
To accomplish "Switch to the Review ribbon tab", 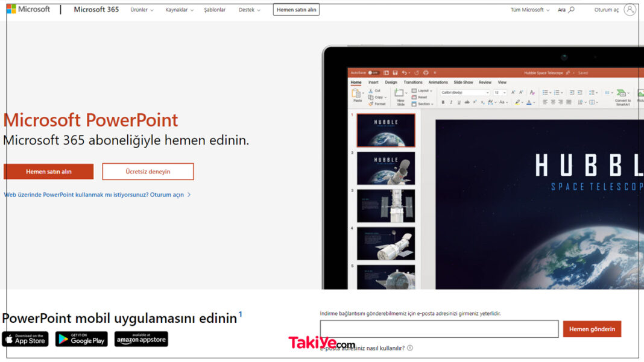I will click(485, 83).
